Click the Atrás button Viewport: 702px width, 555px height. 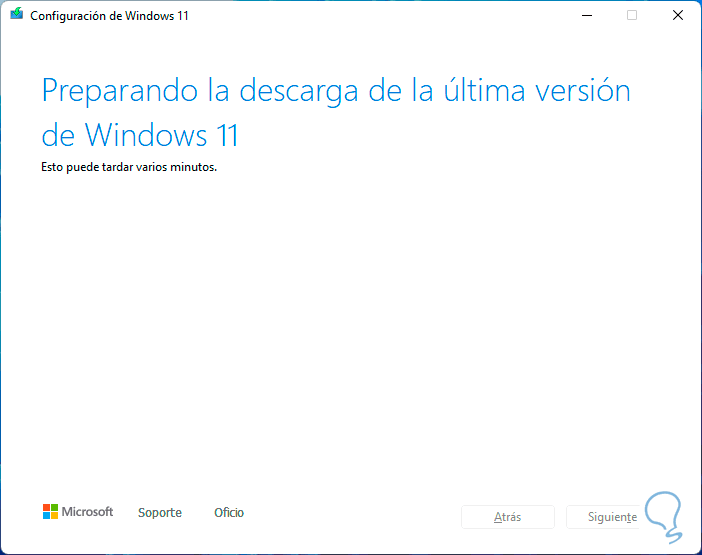pyautogui.click(x=508, y=517)
